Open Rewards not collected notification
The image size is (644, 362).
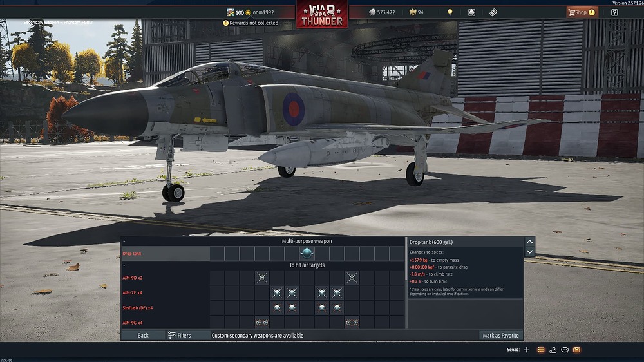pyautogui.click(x=251, y=23)
